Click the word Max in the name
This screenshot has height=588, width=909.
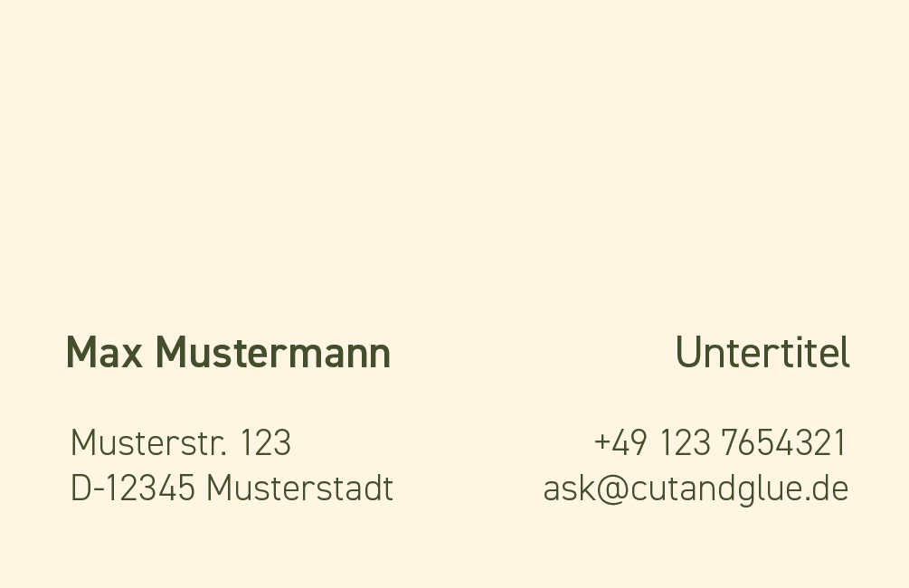pyautogui.click(x=104, y=353)
